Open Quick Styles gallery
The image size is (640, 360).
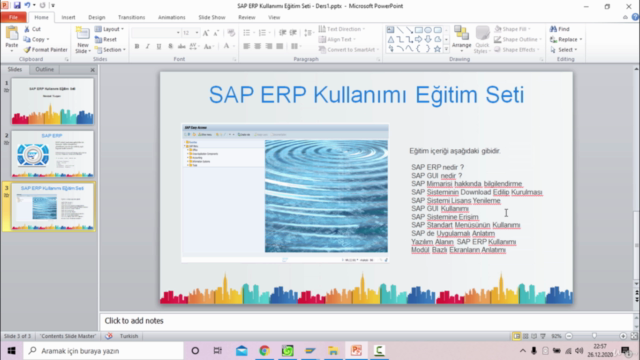coord(482,40)
